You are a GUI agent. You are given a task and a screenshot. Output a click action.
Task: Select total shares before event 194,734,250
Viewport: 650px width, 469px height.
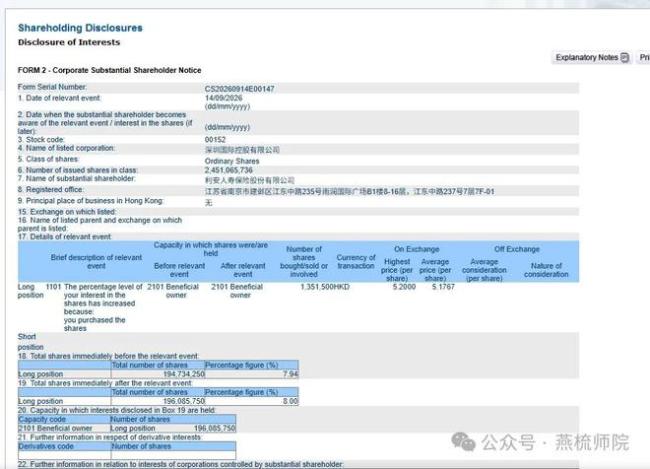pos(184,374)
